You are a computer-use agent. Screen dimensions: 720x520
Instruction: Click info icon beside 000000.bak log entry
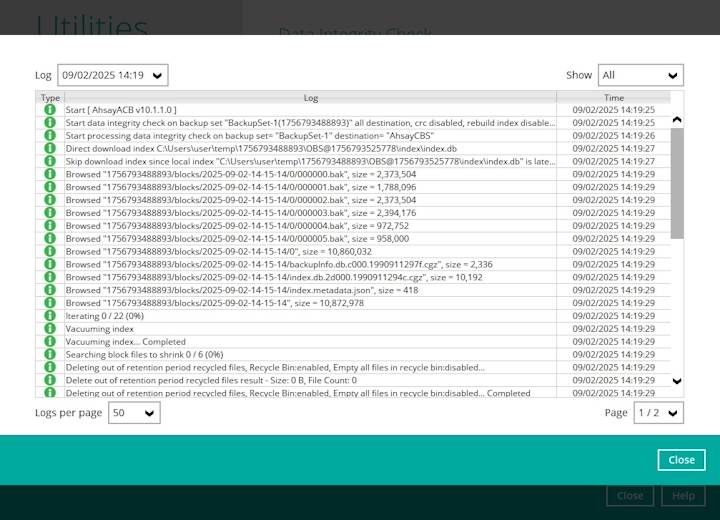[50, 174]
